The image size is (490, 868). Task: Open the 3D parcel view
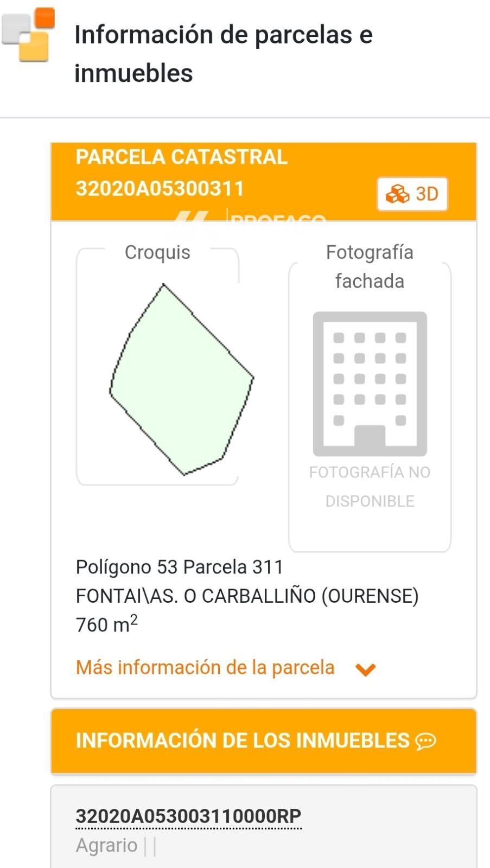[x=412, y=194]
